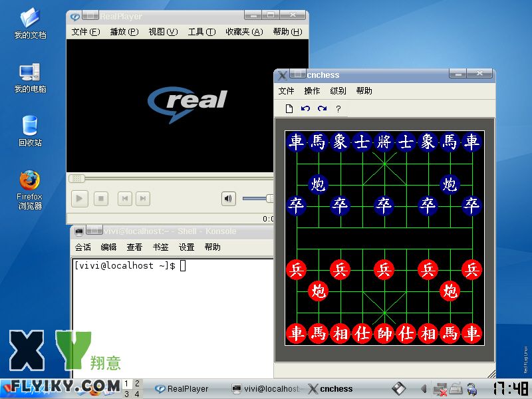The width and height of the screenshot is (532, 399).
Task: Click the taskbar clock showing 17:48
Action: coord(510,389)
